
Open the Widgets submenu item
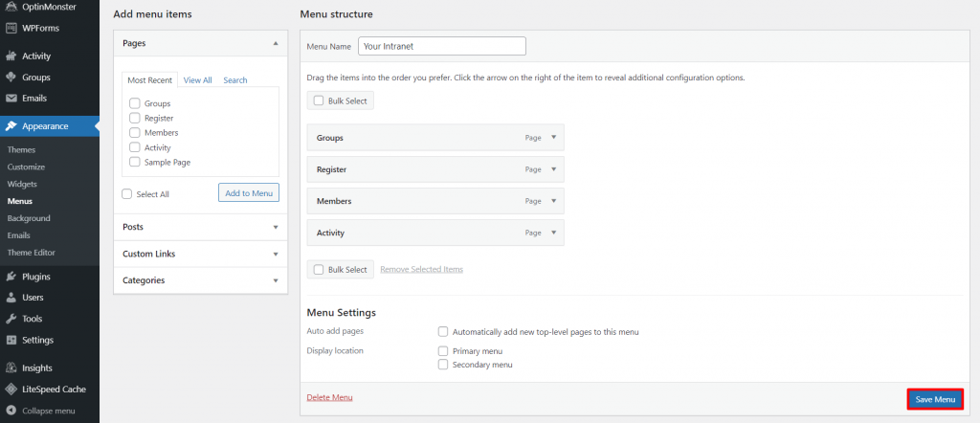[22, 184]
